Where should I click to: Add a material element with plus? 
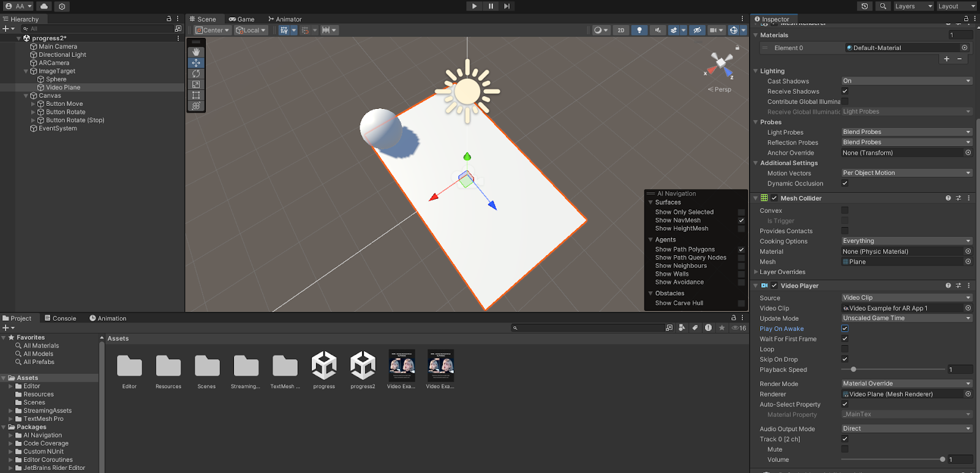point(946,59)
